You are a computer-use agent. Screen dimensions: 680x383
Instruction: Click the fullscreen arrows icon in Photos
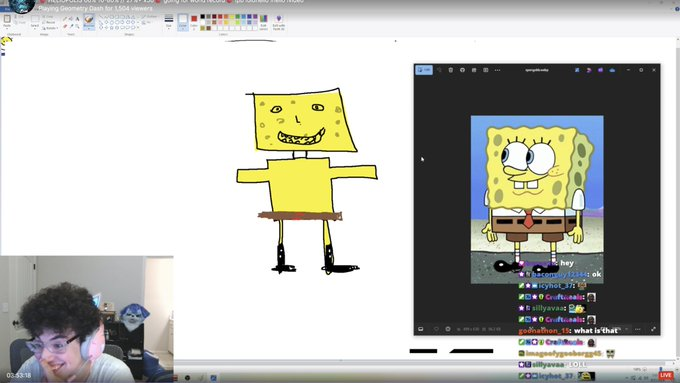click(x=653, y=329)
